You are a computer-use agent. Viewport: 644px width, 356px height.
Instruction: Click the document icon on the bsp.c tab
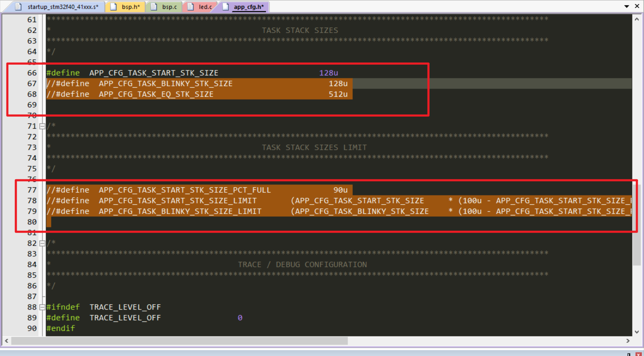pos(154,6)
